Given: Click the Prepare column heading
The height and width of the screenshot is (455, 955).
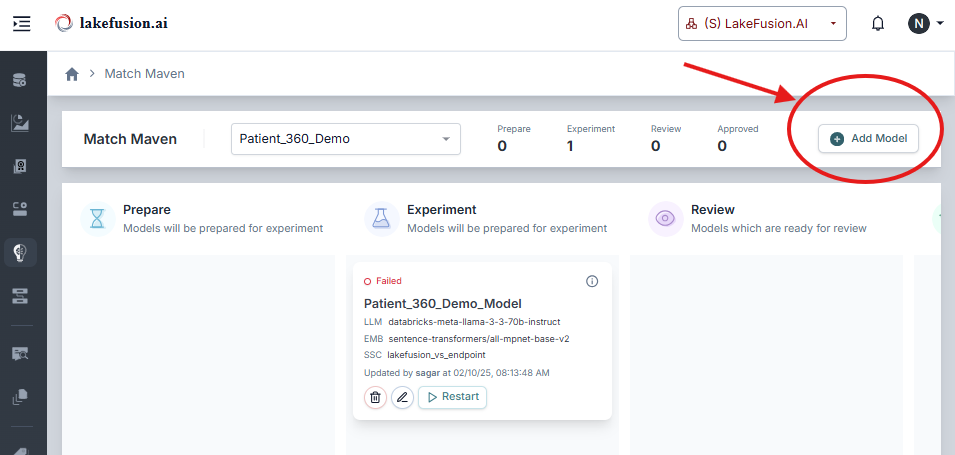Looking at the screenshot, I should point(147,210).
